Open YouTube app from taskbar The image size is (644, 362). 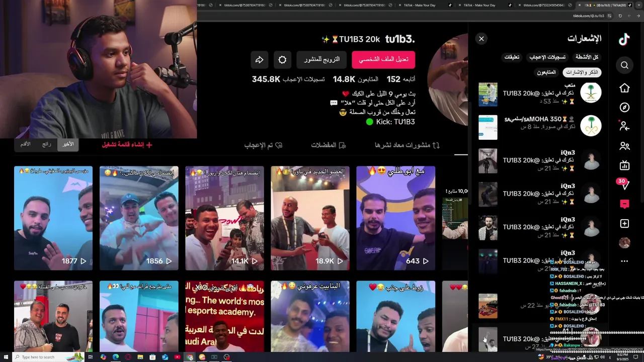click(x=177, y=357)
